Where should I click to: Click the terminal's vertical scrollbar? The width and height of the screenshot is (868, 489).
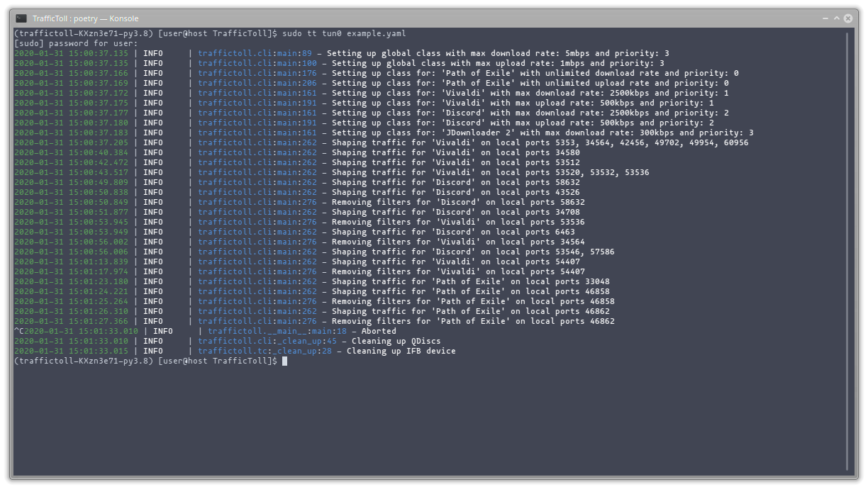point(847,252)
